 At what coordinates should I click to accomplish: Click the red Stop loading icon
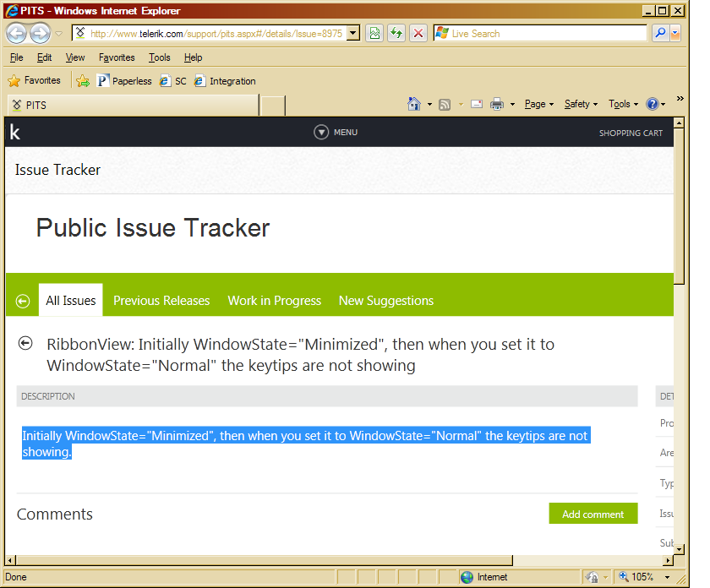coord(418,34)
